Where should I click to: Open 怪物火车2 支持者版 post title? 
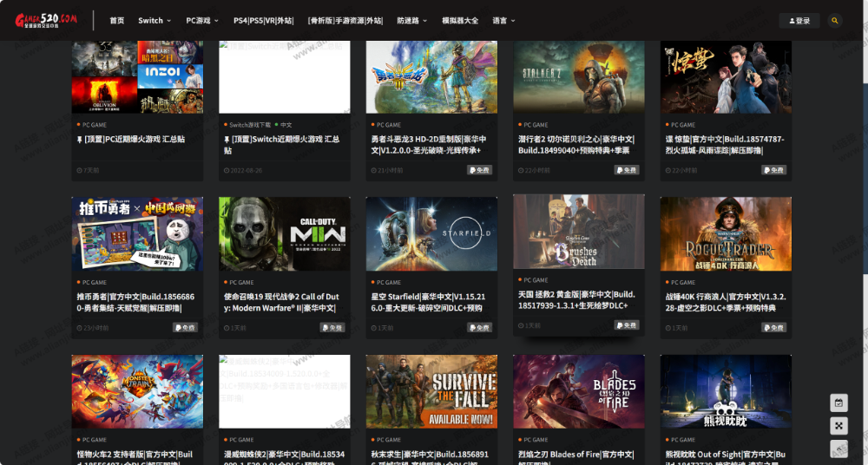135,458
